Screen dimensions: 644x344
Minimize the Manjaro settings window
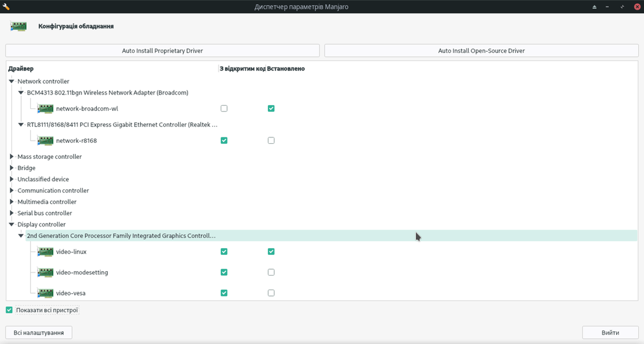click(607, 7)
